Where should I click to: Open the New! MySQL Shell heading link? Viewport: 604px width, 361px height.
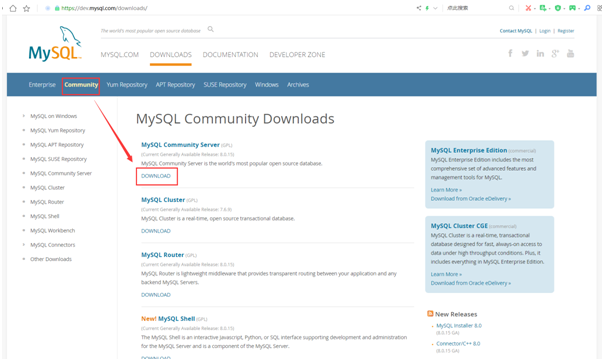pos(168,319)
